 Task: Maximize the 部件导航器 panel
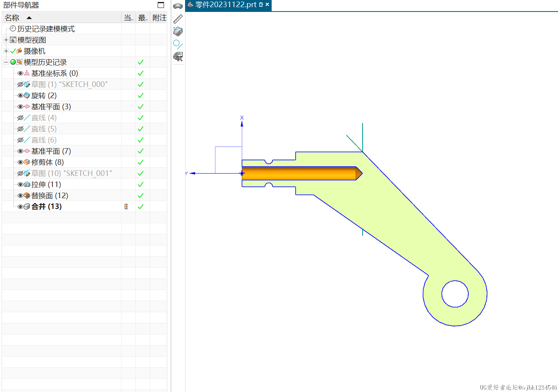(x=161, y=5)
